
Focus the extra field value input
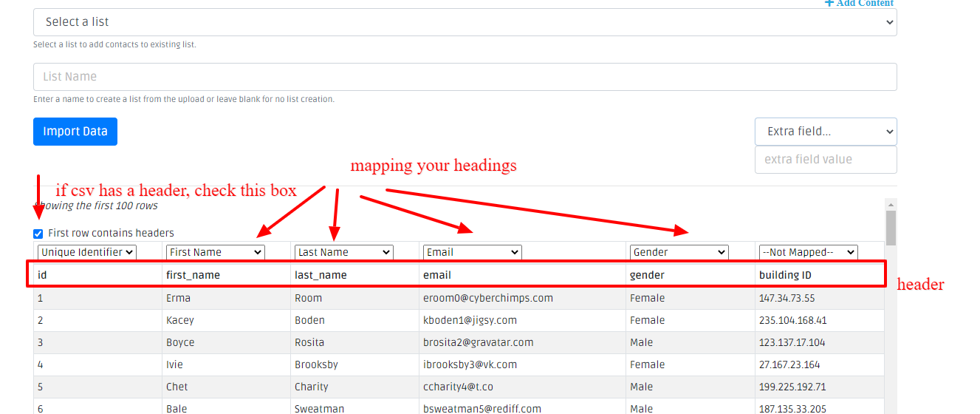[825, 160]
